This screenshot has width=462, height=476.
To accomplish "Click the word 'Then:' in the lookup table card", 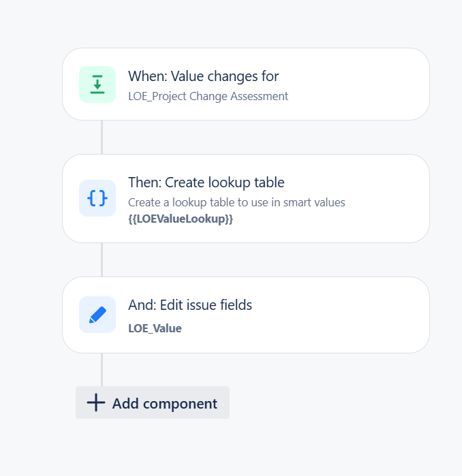I will point(145,183).
